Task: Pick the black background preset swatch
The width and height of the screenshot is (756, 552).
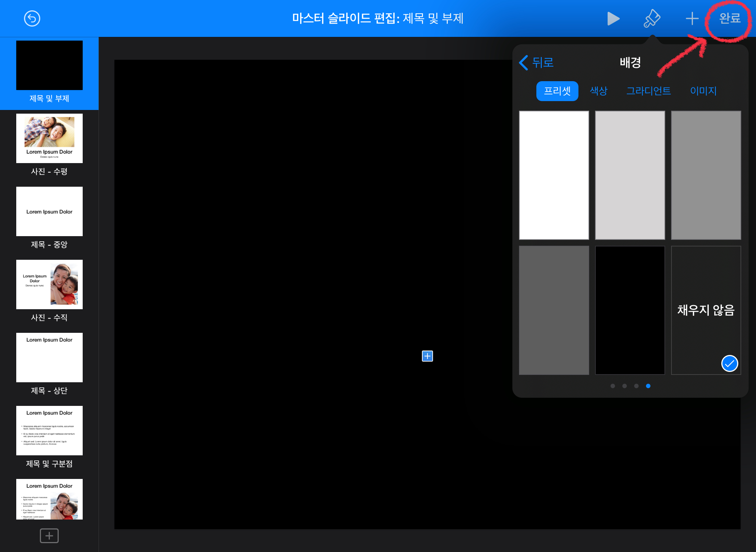Action: click(630, 310)
